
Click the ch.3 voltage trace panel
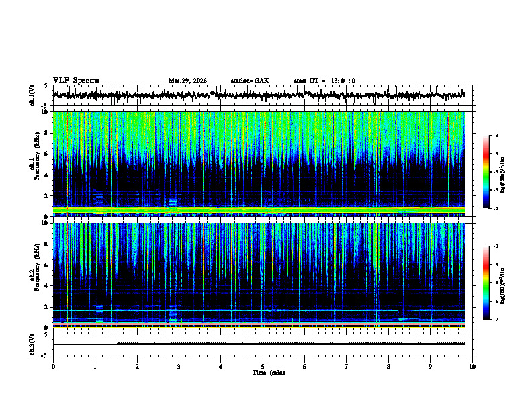pos(263,345)
